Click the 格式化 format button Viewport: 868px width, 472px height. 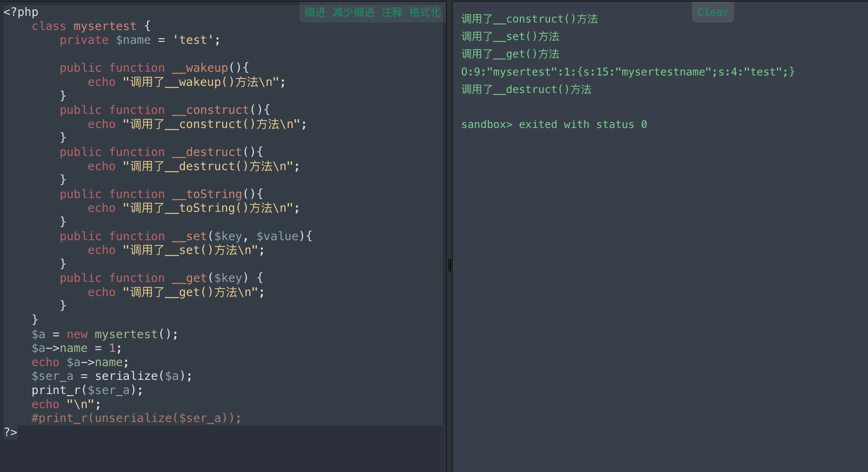425,13
